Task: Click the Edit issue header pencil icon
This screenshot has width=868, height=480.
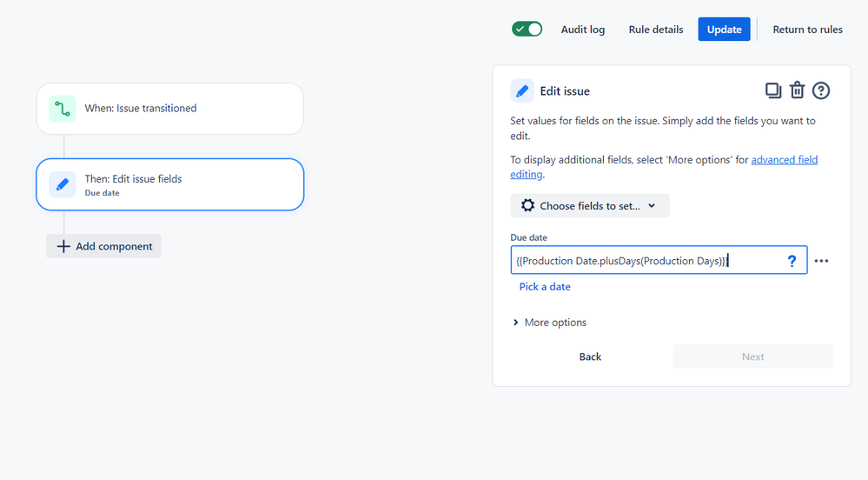Action: [522, 90]
